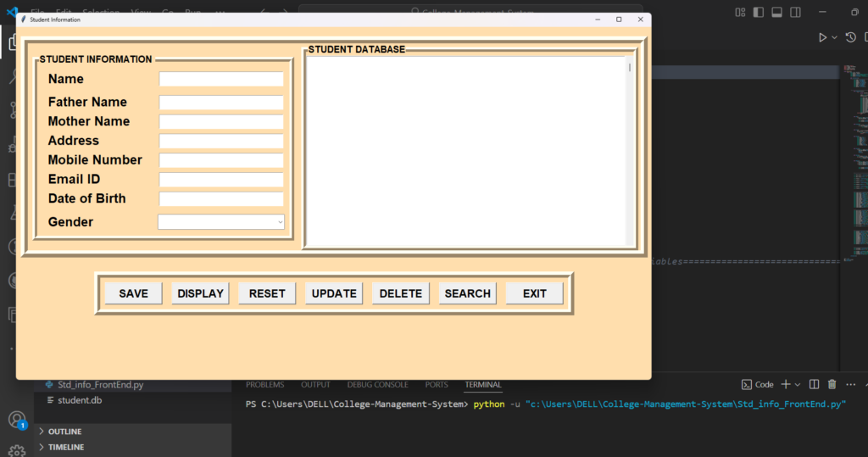
Task: Open the terminal panel more actions menu
Action: pos(851,384)
